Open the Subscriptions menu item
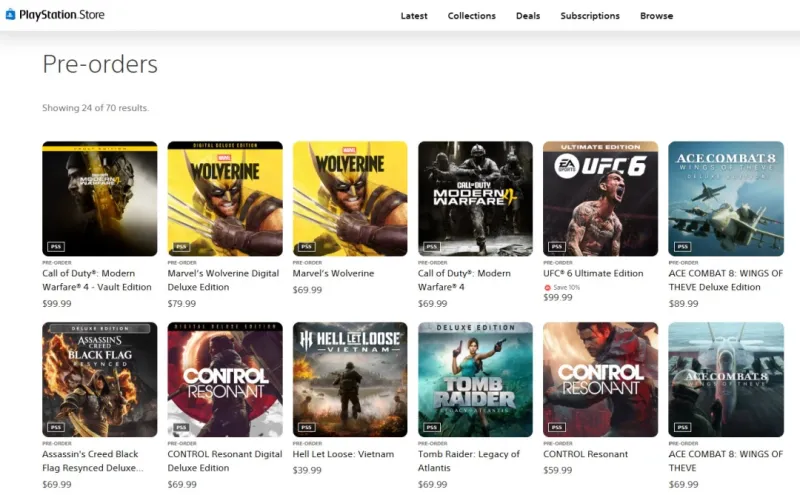 pos(590,16)
